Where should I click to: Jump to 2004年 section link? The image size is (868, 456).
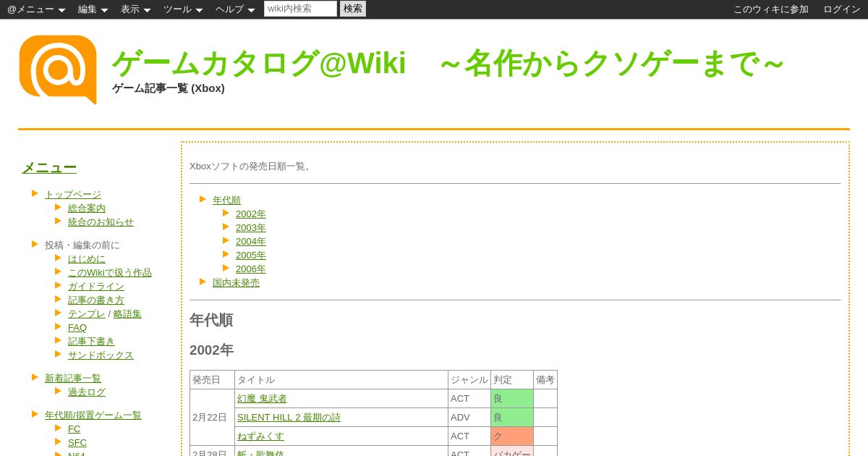coord(251,241)
